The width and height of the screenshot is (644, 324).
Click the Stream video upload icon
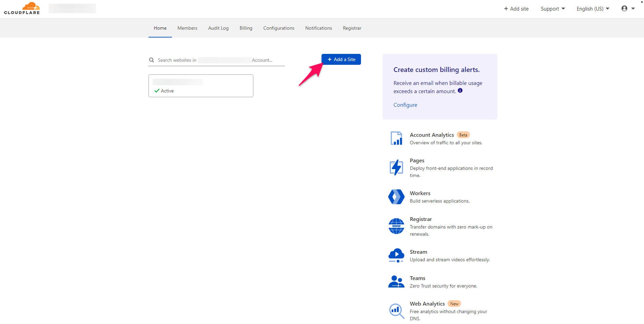click(396, 255)
